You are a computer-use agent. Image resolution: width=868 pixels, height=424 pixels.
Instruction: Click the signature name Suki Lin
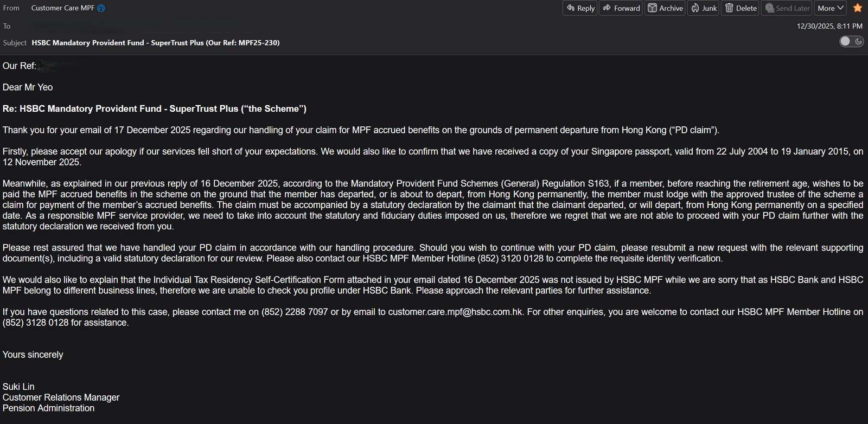coord(18,387)
